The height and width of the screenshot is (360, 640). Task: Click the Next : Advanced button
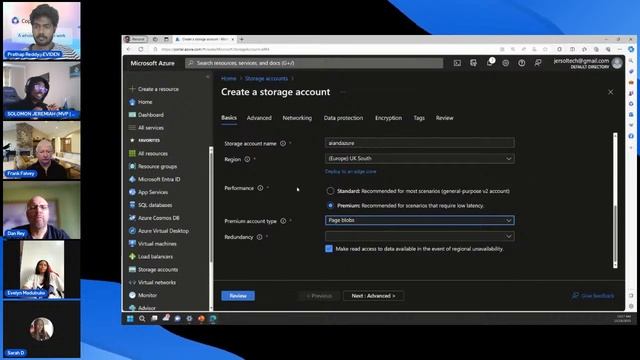click(373, 296)
